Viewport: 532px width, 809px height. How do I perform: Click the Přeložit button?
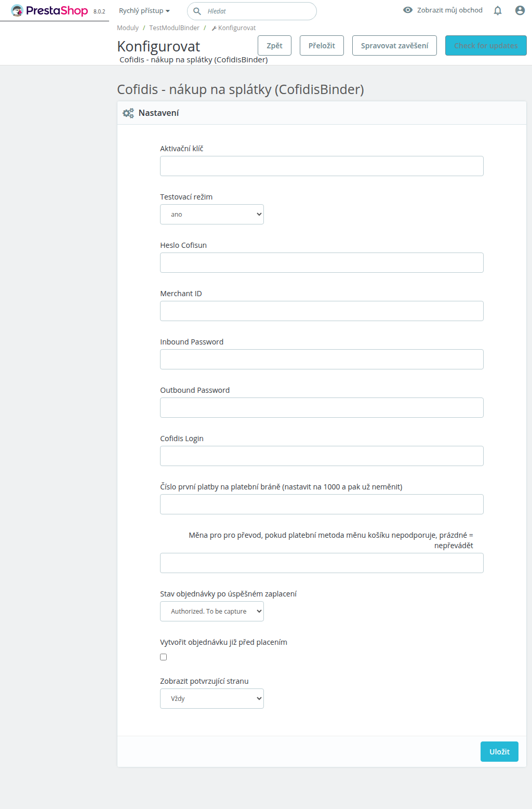322,46
